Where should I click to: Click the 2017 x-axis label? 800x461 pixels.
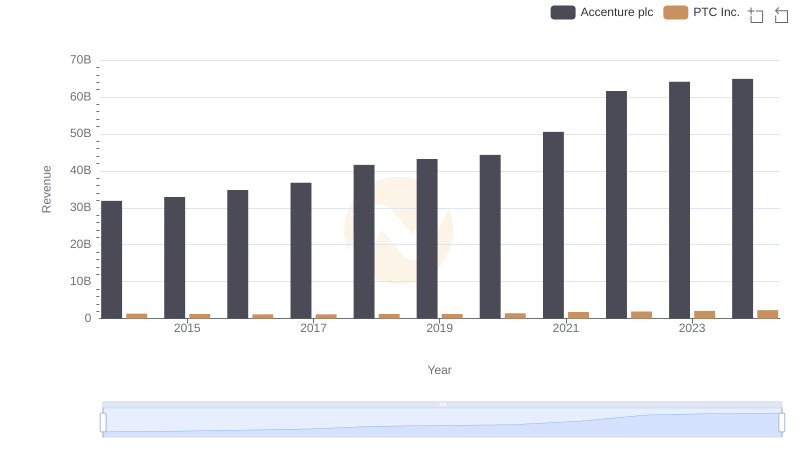pos(313,328)
